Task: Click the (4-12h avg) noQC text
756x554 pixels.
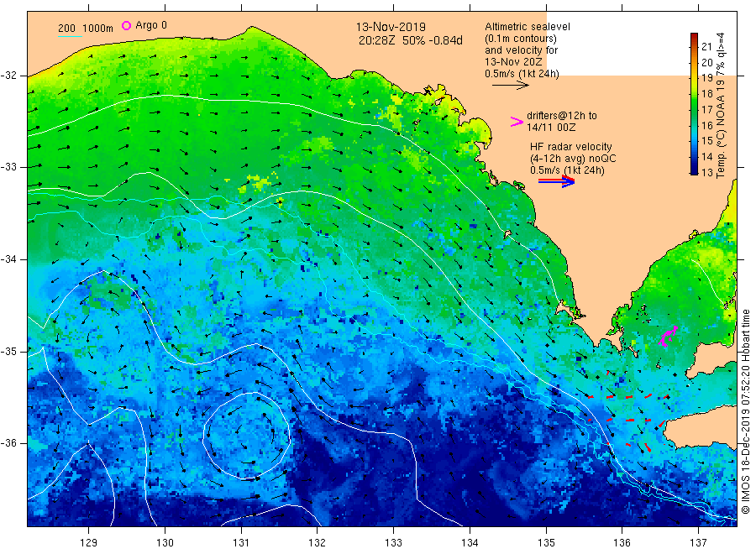Action: [573, 159]
